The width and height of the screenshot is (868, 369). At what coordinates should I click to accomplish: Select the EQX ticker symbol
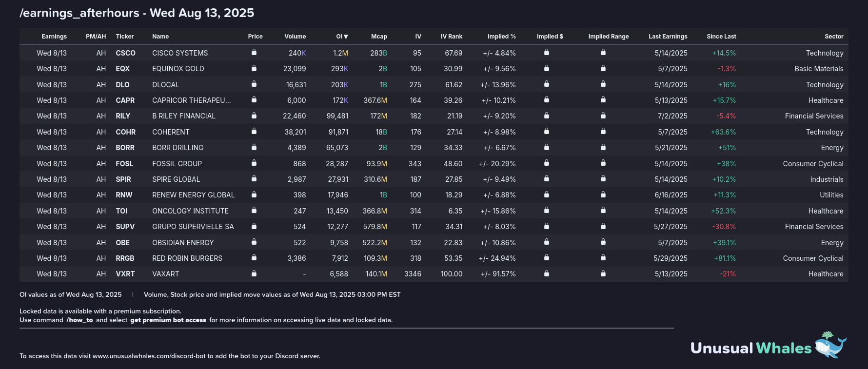tap(122, 69)
